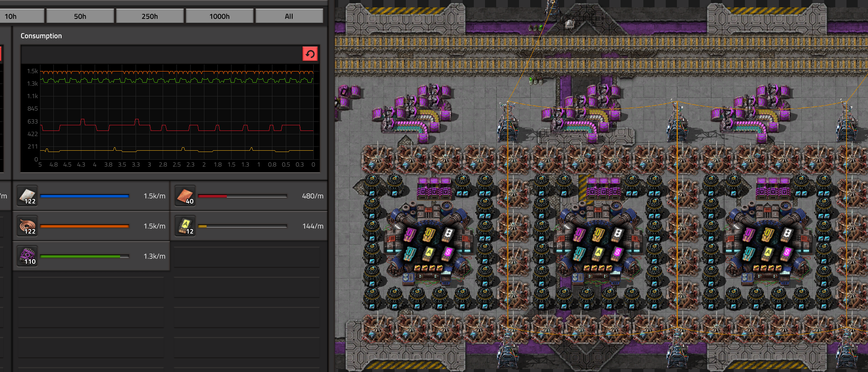Select the right electromagnetic plant building
Viewport: 868px width, 372px height.
coord(767,243)
